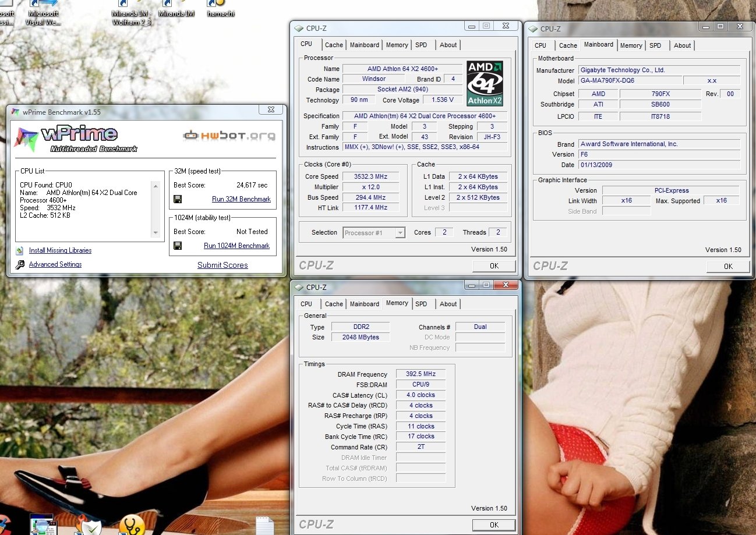
Task: Open the hamachi desktop shortcut
Action: coord(221,9)
